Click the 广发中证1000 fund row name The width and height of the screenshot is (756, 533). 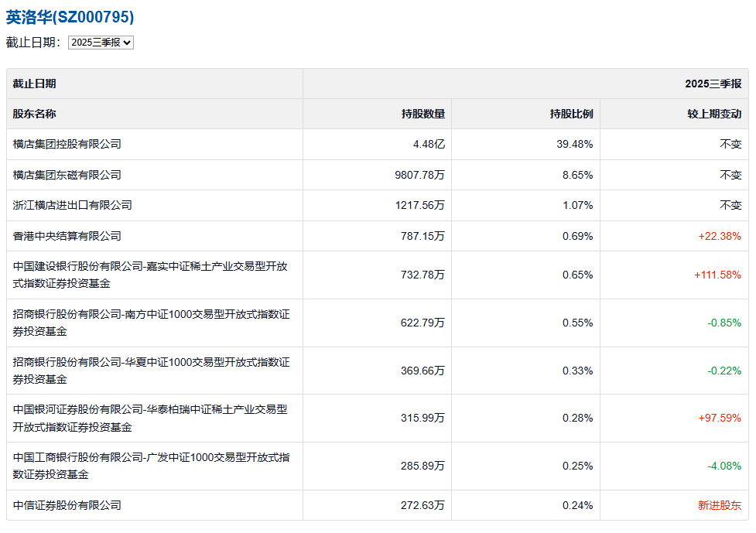[x=151, y=466]
